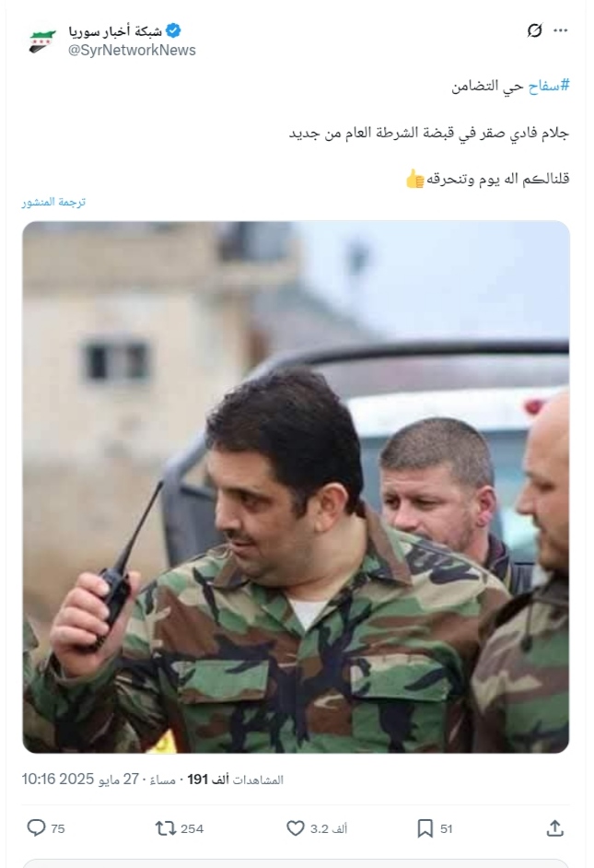Image resolution: width=594 pixels, height=868 pixels.
Task: Open the @SyrNetworkNews handle link
Action: (x=132, y=51)
